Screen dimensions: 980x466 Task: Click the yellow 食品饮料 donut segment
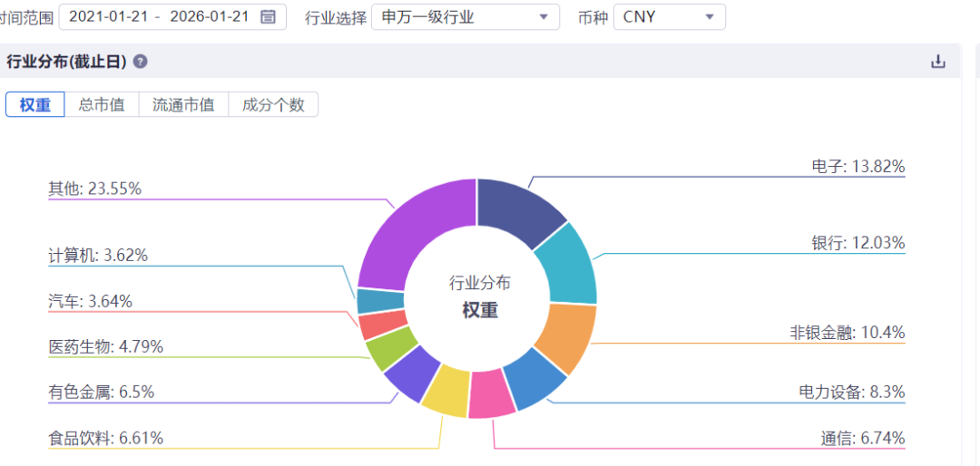tap(446, 392)
